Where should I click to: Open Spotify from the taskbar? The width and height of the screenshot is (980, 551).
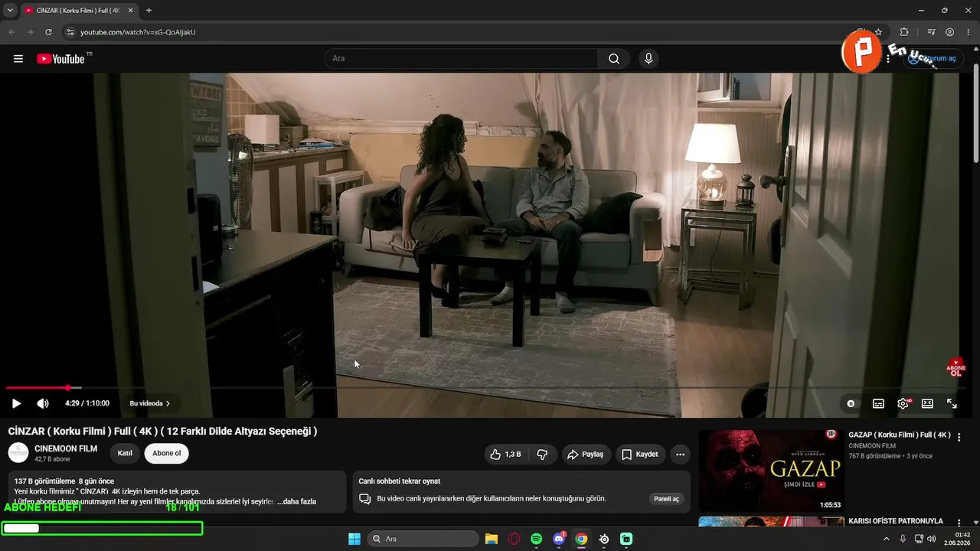(x=537, y=539)
